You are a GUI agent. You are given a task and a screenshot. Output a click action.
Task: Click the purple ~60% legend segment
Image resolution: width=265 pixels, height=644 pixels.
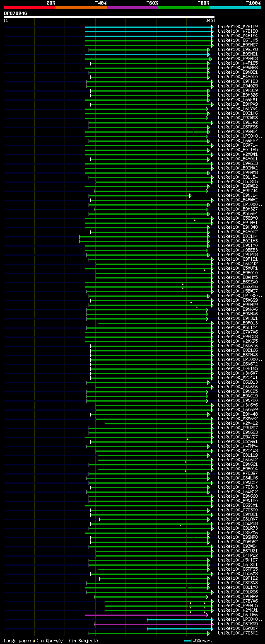point(132,7)
